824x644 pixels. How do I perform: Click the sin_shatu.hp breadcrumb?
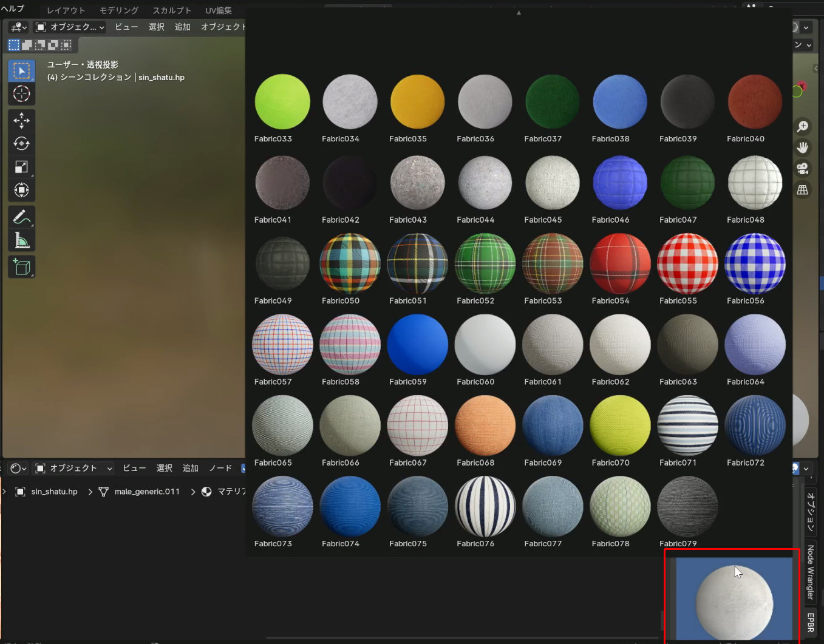[54, 492]
